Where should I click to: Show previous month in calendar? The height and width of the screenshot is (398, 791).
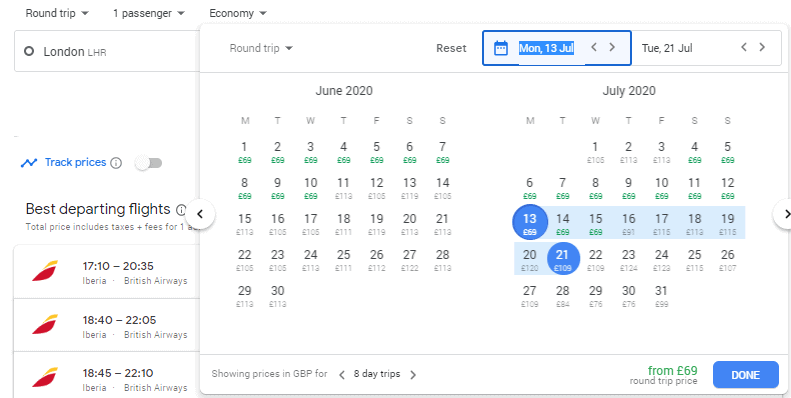(x=200, y=214)
